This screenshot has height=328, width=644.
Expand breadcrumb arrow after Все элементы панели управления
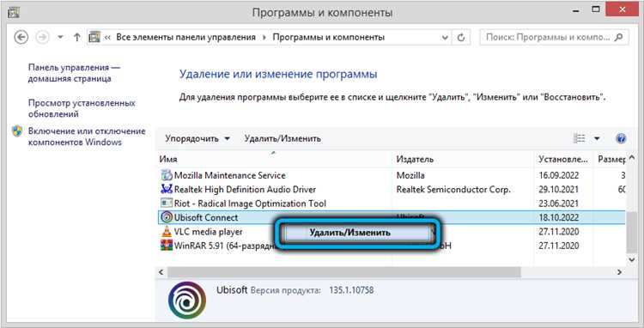coord(264,38)
